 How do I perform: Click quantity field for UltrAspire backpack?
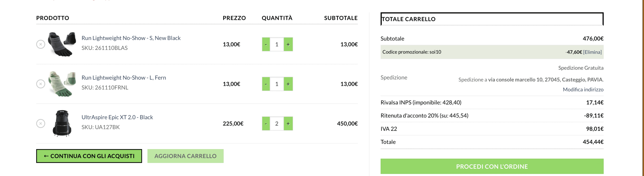tap(277, 123)
